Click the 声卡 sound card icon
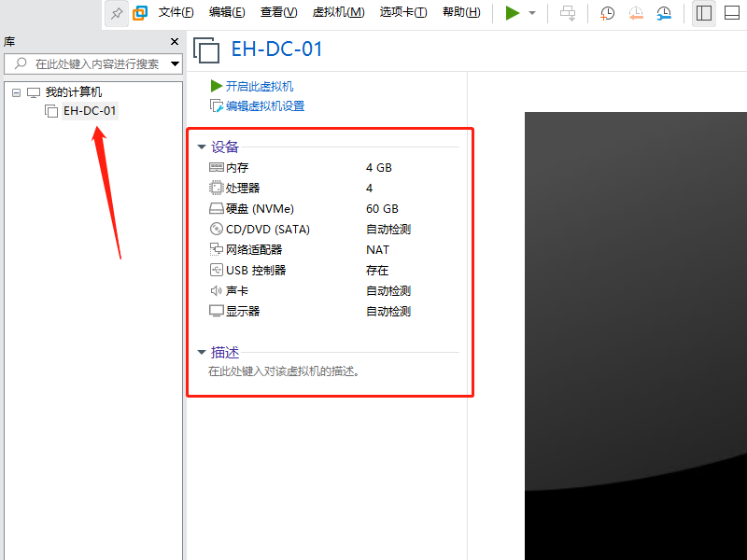The image size is (747, 560). tap(216, 290)
